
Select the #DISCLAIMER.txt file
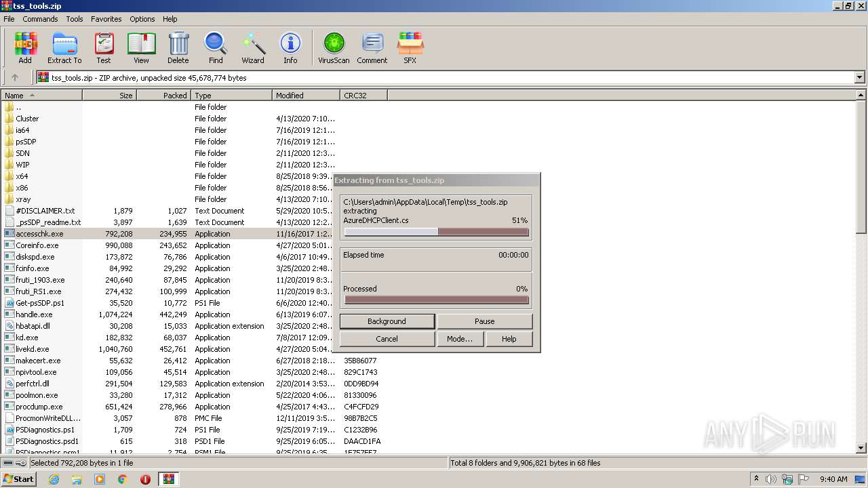click(x=45, y=211)
